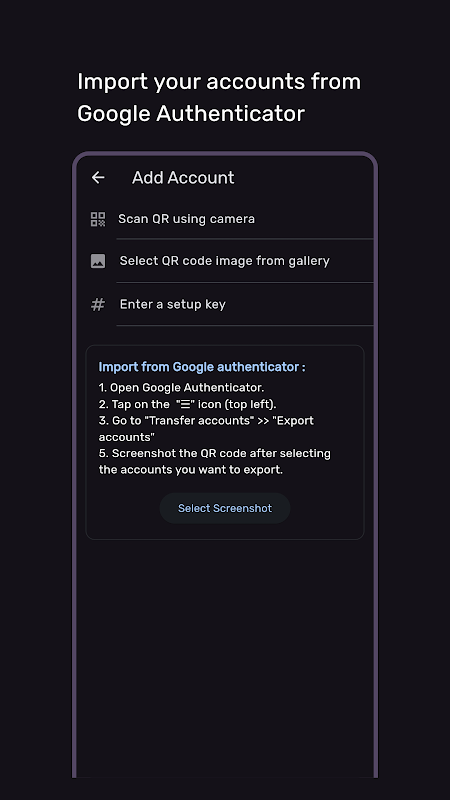Click the Select Screenshot button
450x800 pixels.
tap(225, 508)
